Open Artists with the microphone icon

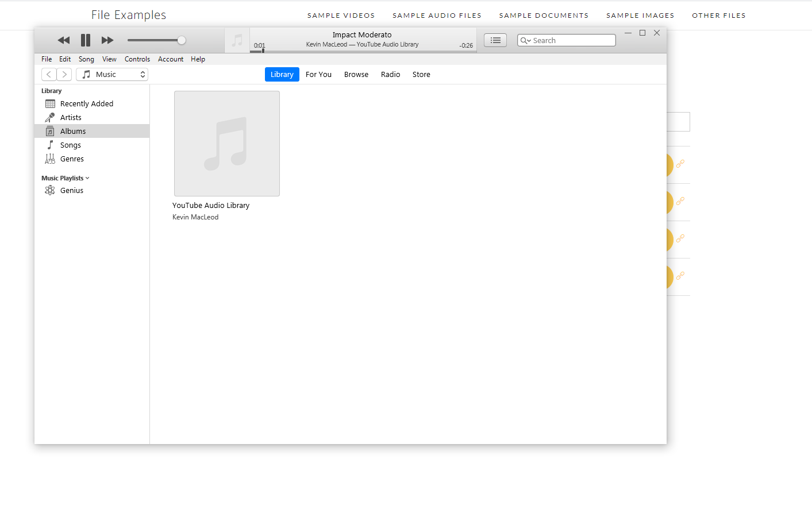50,118
